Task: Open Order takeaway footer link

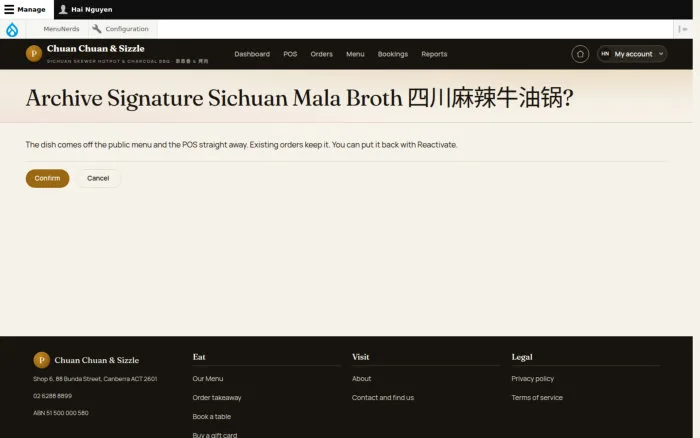Action: click(217, 397)
